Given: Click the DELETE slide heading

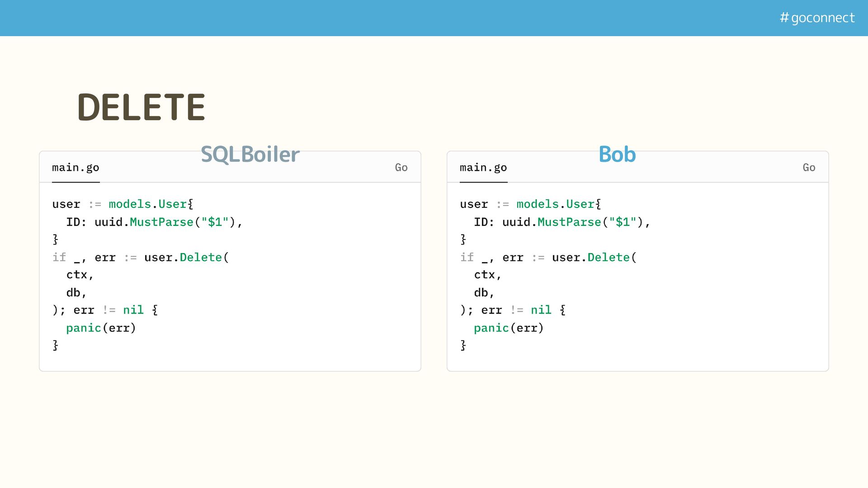Looking at the screenshot, I should 142,107.
